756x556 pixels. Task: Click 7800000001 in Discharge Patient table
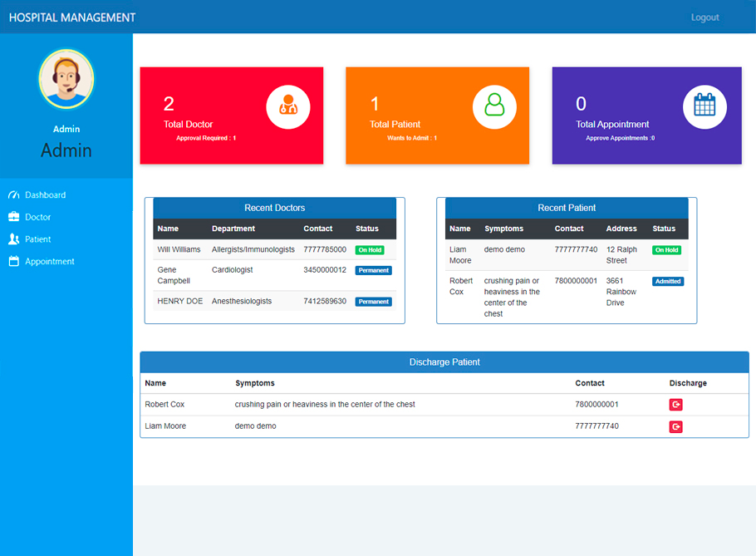(596, 404)
